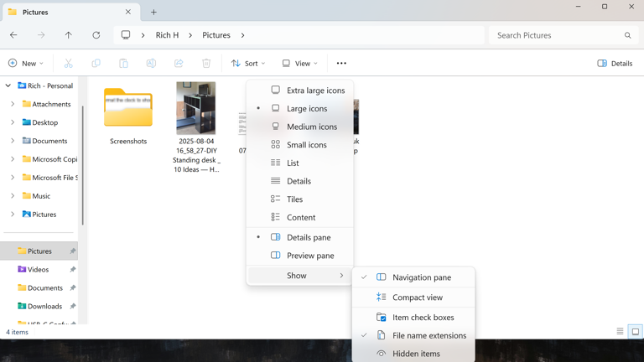Select the Screenshots folder thumbnail
644x362 pixels.
click(x=128, y=107)
